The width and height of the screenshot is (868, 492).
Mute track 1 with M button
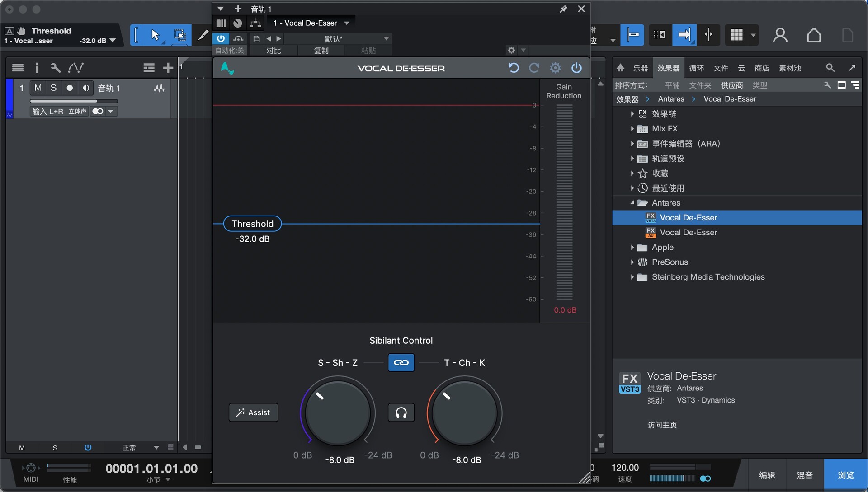point(38,88)
